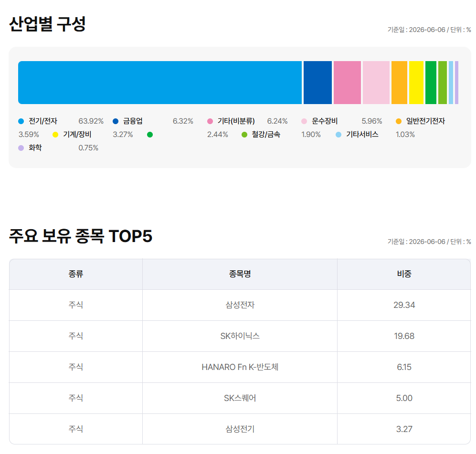
Task: Select the 6.24% legend value
Action: click(x=277, y=121)
